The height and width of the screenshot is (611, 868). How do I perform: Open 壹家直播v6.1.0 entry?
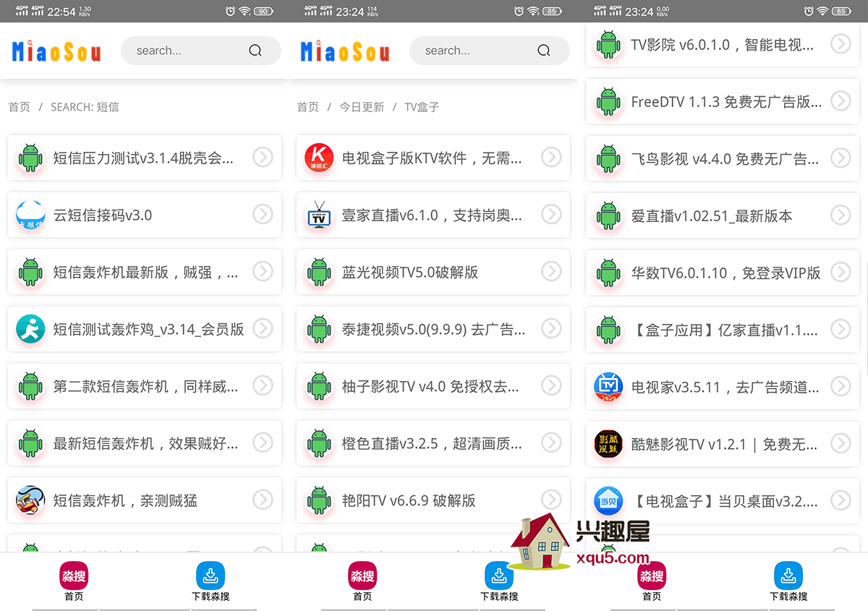pos(433,215)
